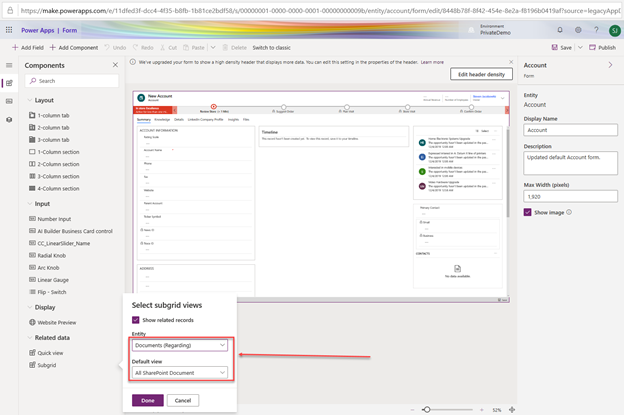Toggle the Show related records checkbox

click(x=136, y=319)
